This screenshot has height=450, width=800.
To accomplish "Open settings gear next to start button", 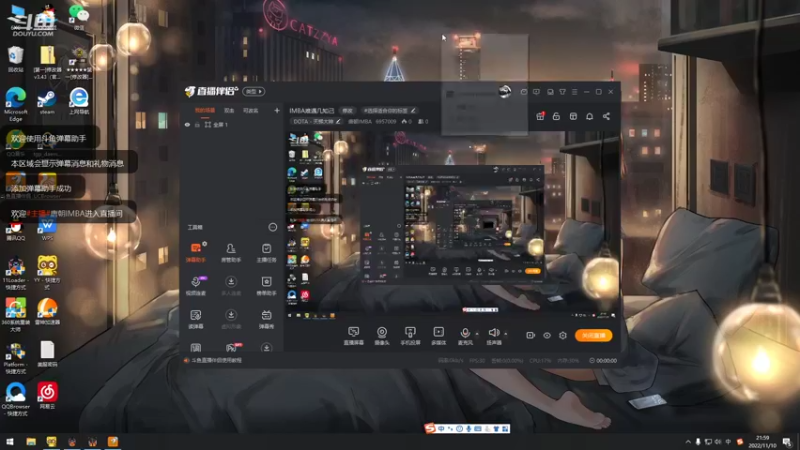I will pyautogui.click(x=563, y=335).
